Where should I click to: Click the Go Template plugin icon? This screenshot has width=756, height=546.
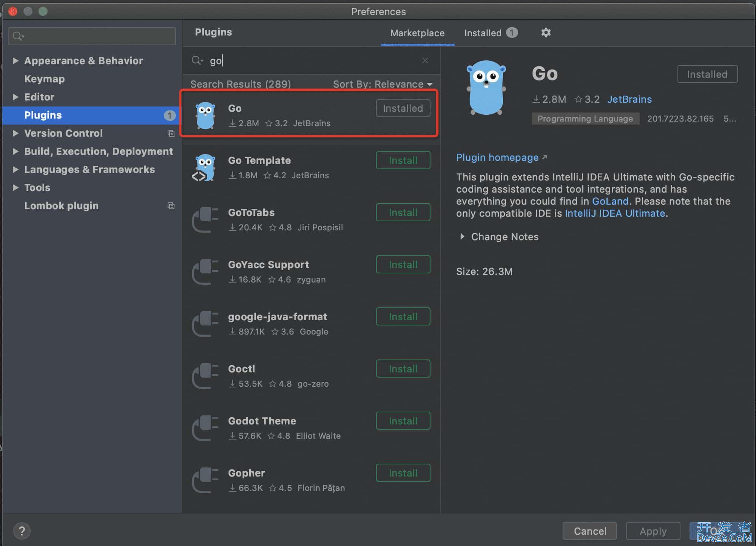[x=204, y=168]
